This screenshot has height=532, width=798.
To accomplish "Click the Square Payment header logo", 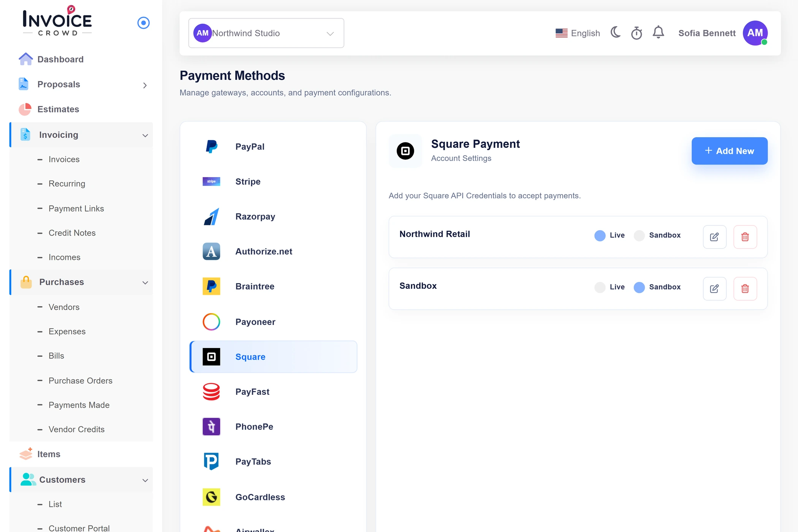I will coord(405,151).
